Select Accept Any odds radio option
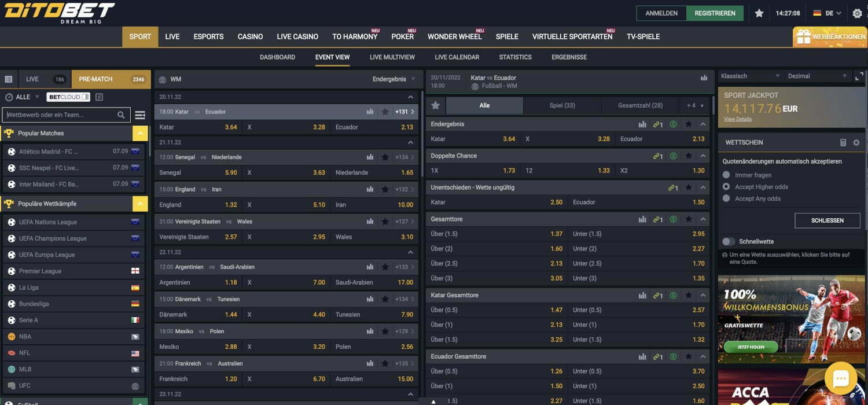Screen dimensions: 868x405 (726, 198)
